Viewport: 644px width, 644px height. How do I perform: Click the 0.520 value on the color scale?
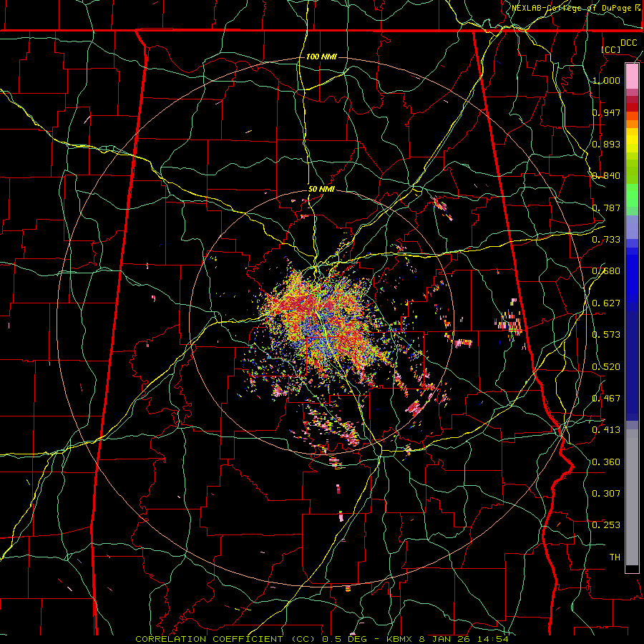606,367
